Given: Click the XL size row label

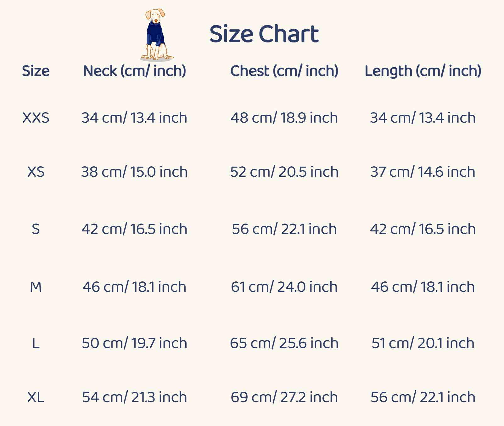Looking at the screenshot, I should 36,397.
